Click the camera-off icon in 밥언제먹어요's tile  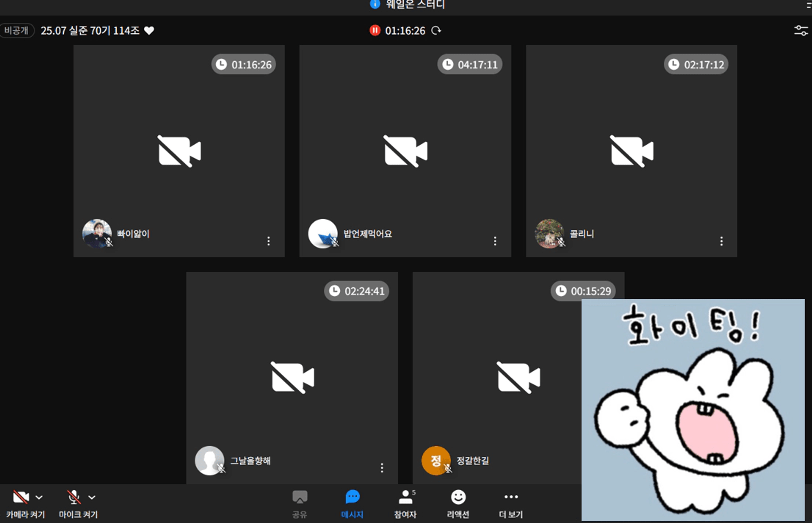pos(406,151)
